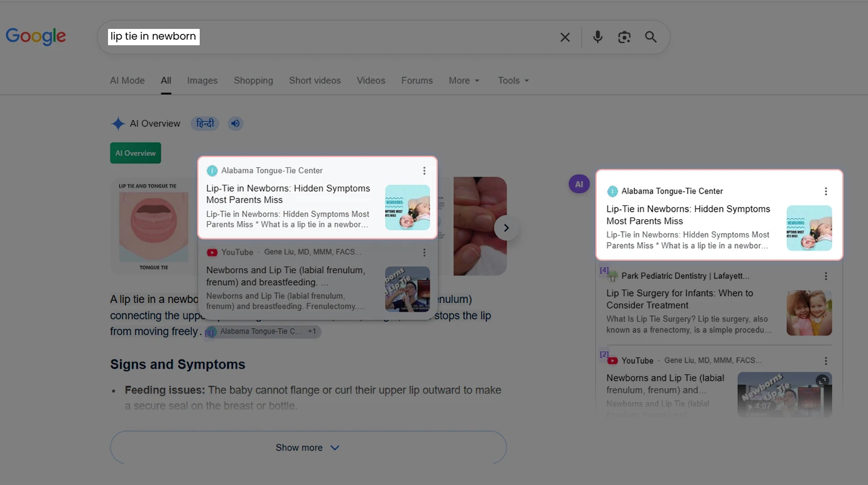Click the magnifying glass search icon
Viewport: 868px width, 485px height.
[x=651, y=37]
